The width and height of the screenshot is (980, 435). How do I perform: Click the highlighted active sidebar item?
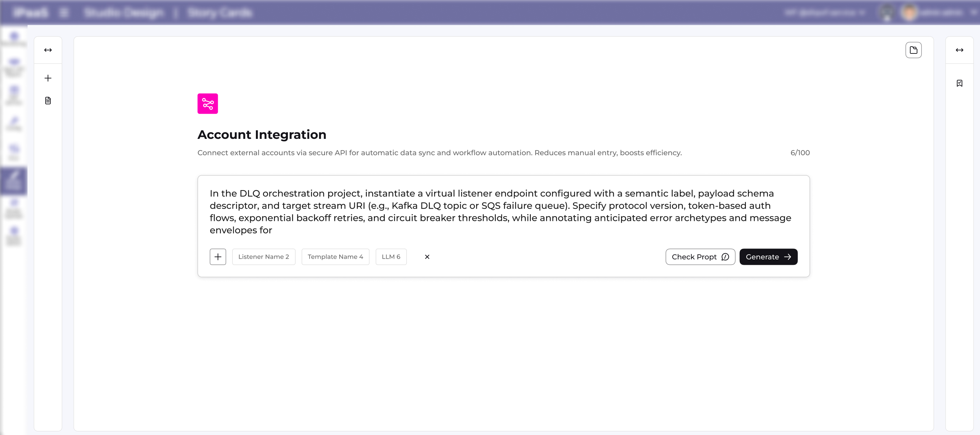pyautogui.click(x=14, y=181)
